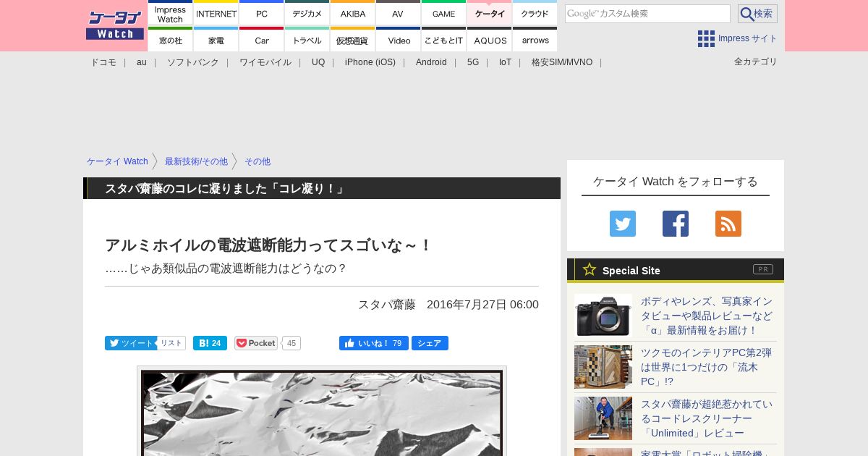The image size is (868, 456).
Task: Open the ツクモのインテリアPC第2弾 link
Action: click(706, 367)
